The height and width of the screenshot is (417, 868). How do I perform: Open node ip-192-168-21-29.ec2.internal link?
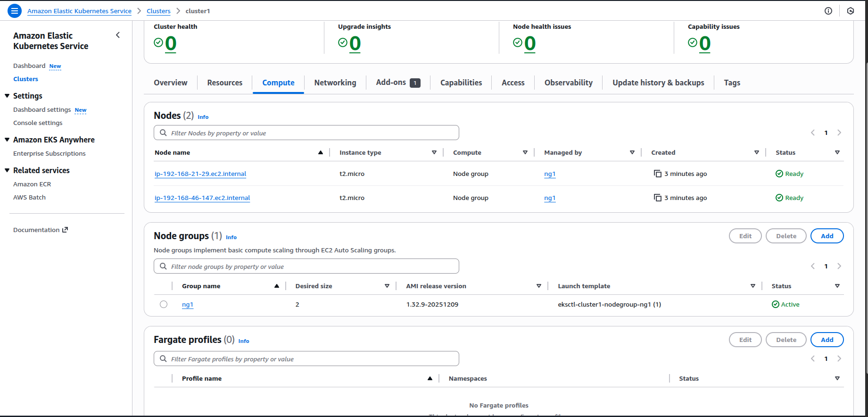pos(200,174)
